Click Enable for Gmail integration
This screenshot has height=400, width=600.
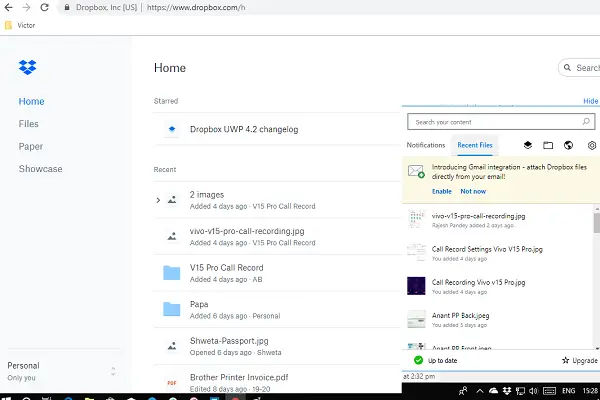pyautogui.click(x=441, y=191)
